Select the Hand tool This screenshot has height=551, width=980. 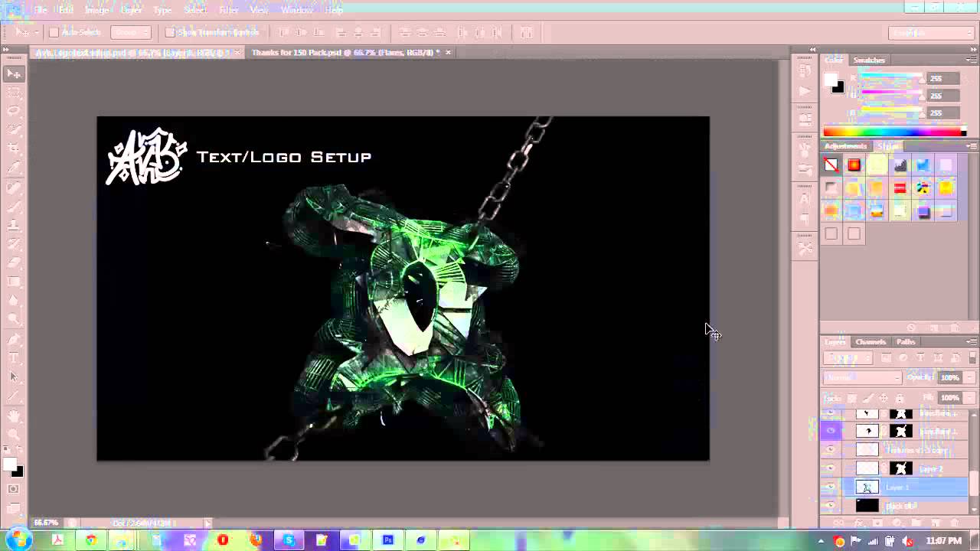point(14,416)
